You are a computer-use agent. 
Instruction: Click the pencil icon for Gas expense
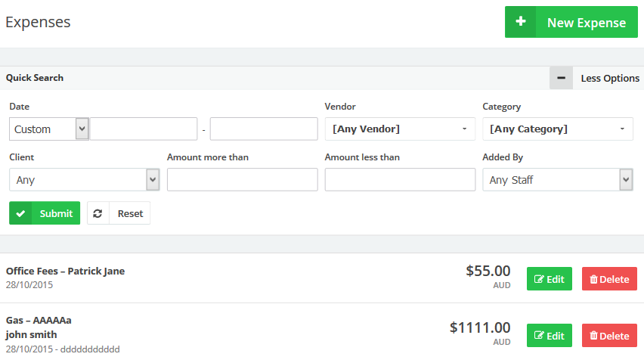coord(539,336)
